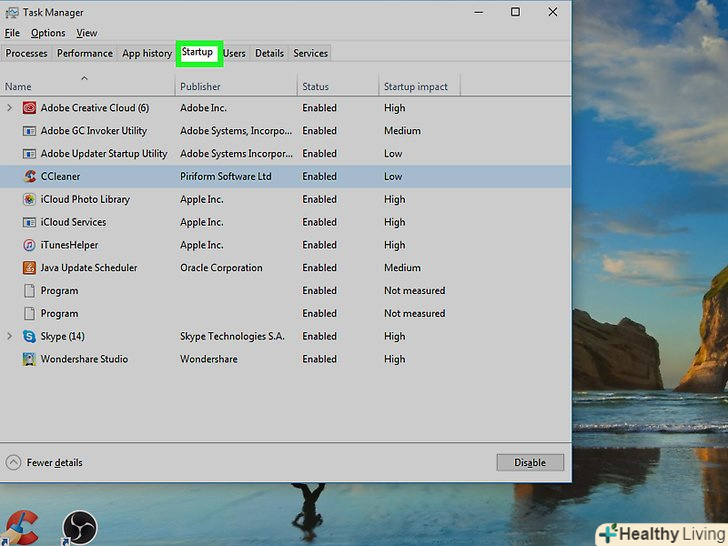The image size is (728, 546).
Task: Click Enabled status of CCleaner row
Action: (319, 176)
